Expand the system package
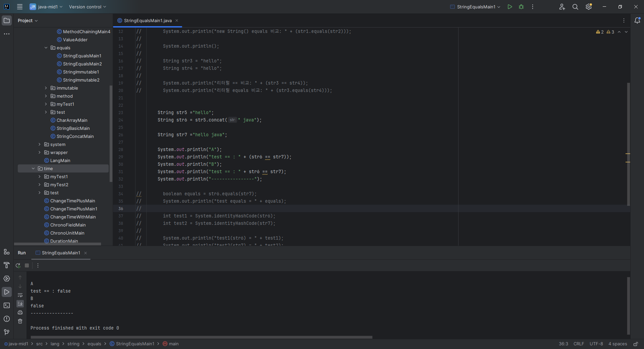The width and height of the screenshot is (644, 349). [40, 144]
